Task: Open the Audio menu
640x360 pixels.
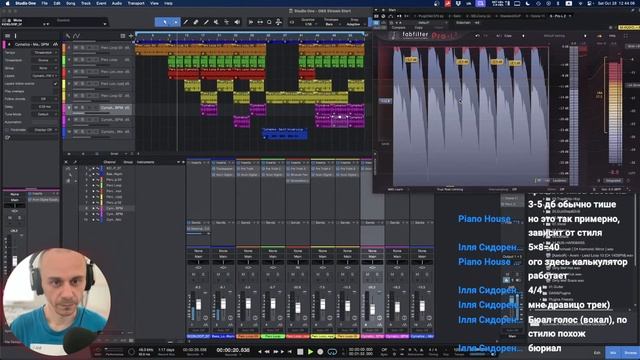Action: coord(117,3)
